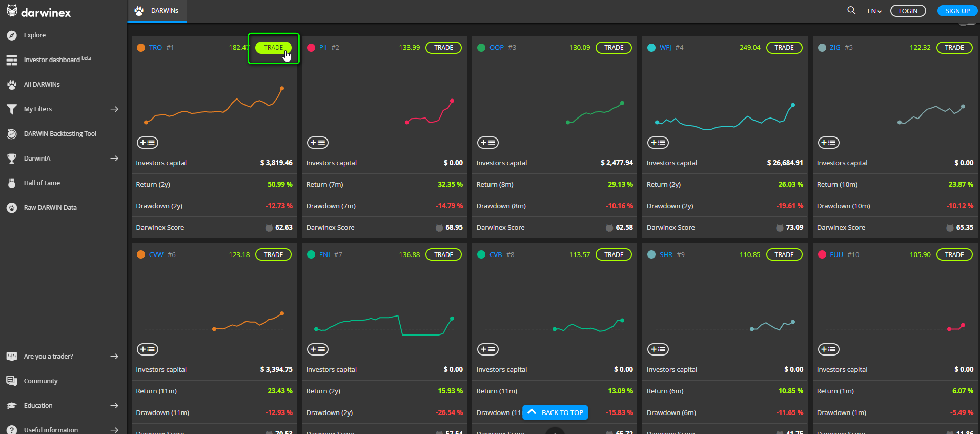Image resolution: width=980 pixels, height=434 pixels.
Task: Click the ENI performance chart
Action: (x=384, y=325)
